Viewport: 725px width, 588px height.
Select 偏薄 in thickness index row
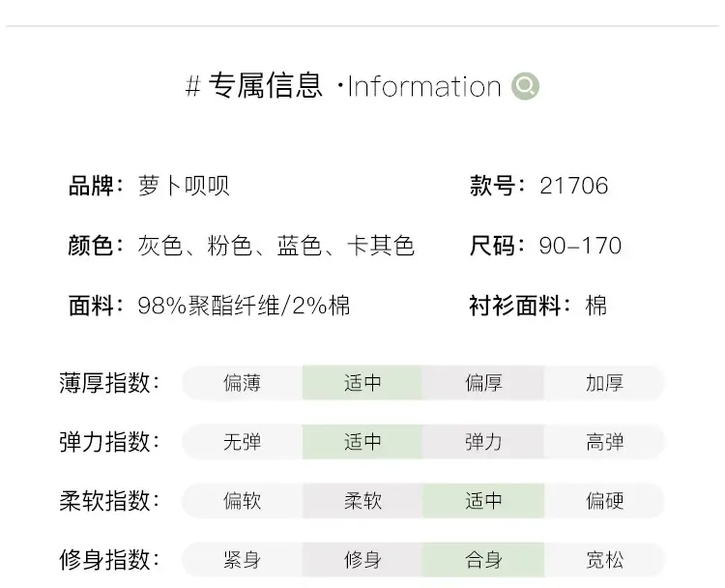pyautogui.click(x=243, y=383)
